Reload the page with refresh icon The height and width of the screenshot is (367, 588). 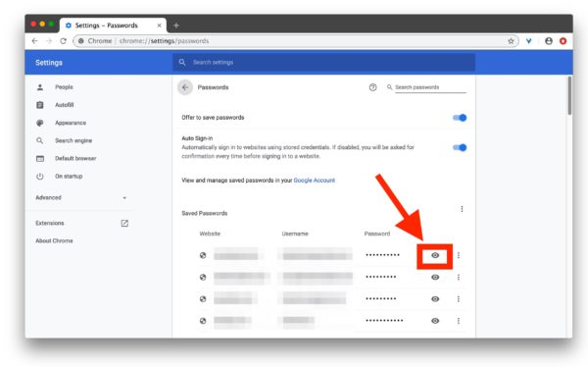coord(63,41)
